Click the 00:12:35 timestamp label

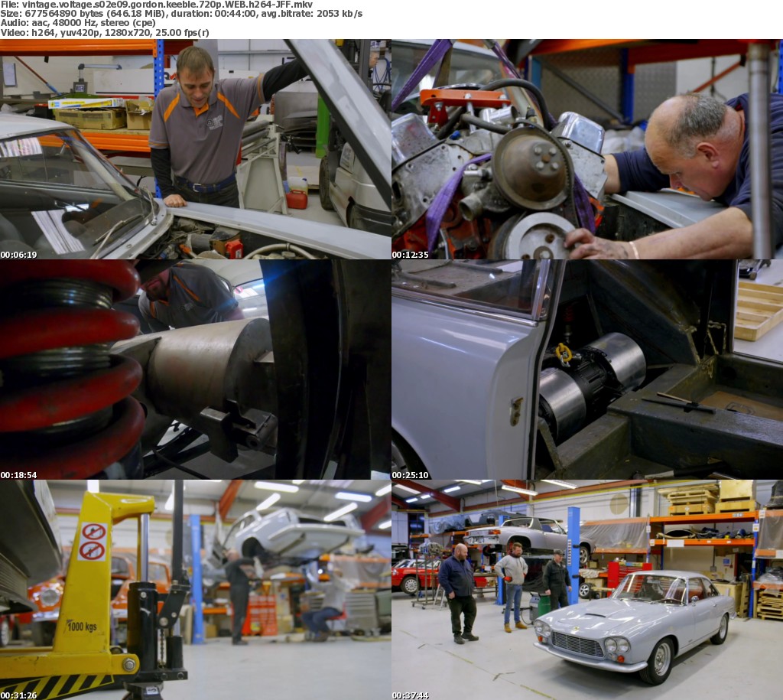[x=410, y=254]
